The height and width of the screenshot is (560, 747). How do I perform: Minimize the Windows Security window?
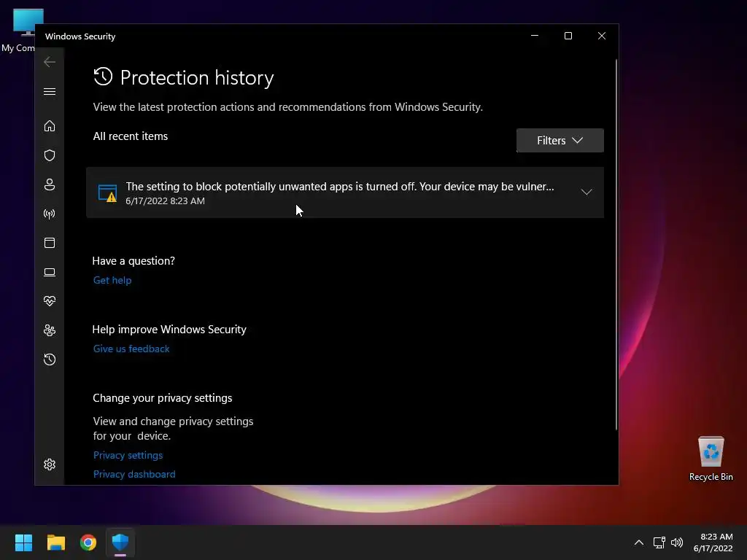click(535, 36)
